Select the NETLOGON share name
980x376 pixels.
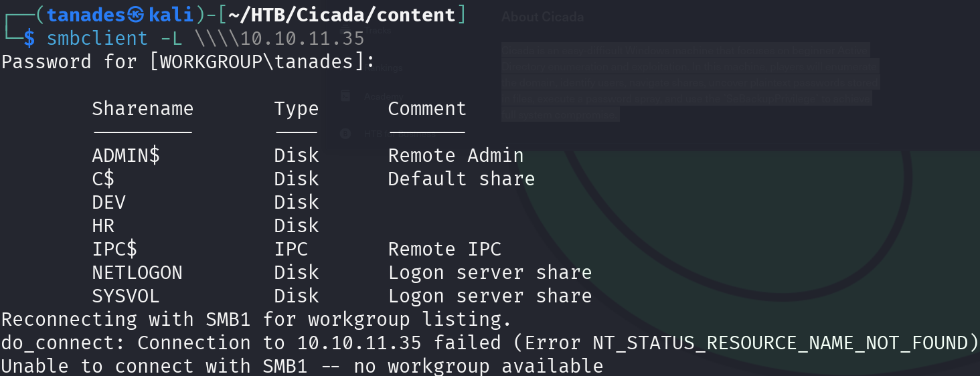[137, 272]
